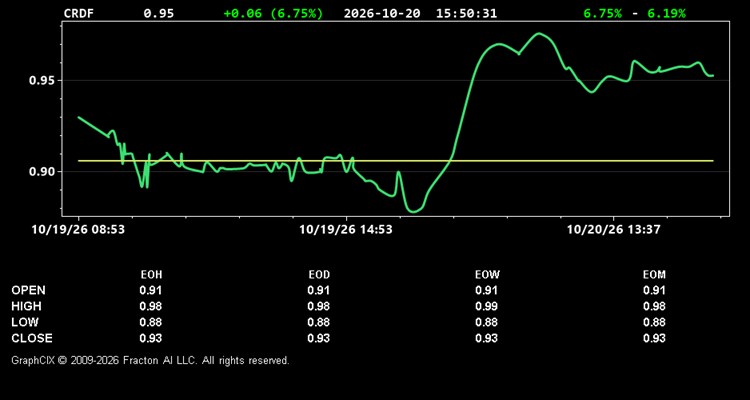Select the +0.06 (6.75%) change value
Image resolution: width=750 pixels, height=400 pixels.
click(x=273, y=13)
